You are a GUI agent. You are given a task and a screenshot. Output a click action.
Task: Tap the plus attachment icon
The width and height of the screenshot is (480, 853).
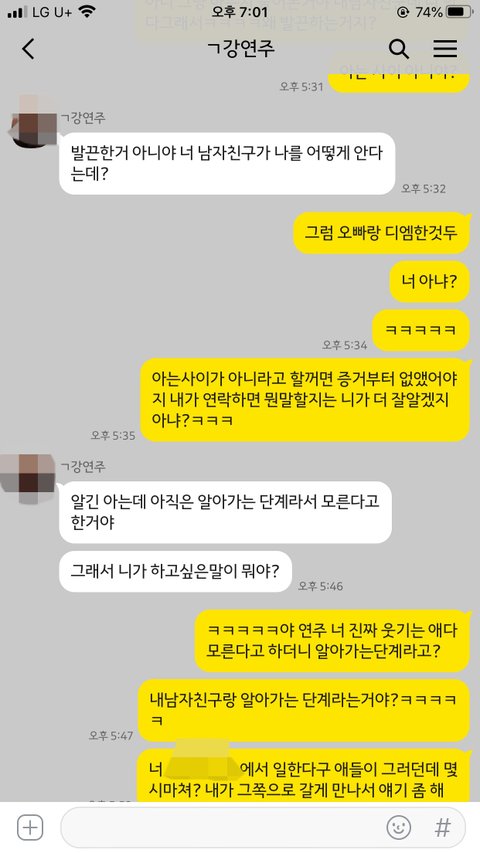pyautogui.click(x=30, y=827)
